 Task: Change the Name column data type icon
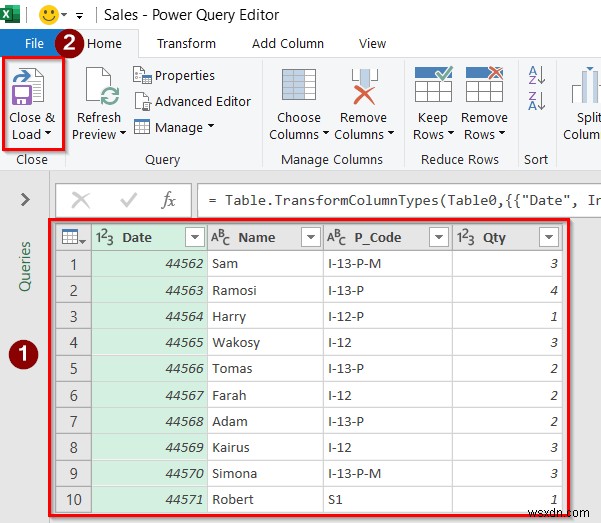pyautogui.click(x=220, y=237)
